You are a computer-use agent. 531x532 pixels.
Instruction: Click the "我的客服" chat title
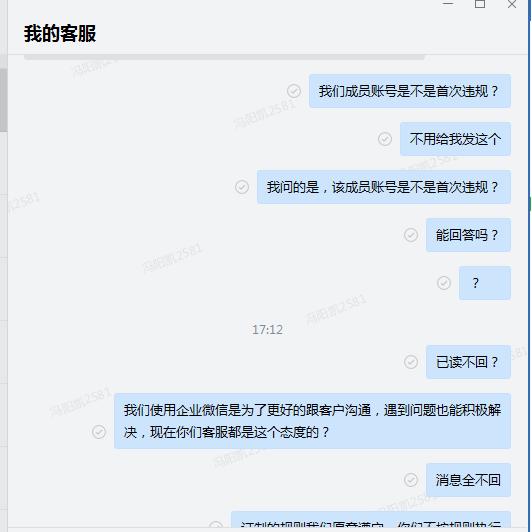point(60,34)
